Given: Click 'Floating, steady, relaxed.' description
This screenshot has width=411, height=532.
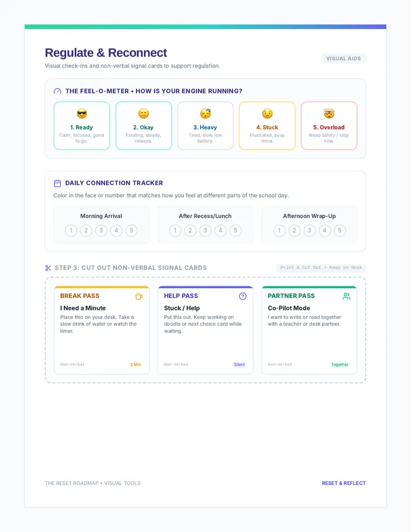Looking at the screenshot, I should (143, 138).
